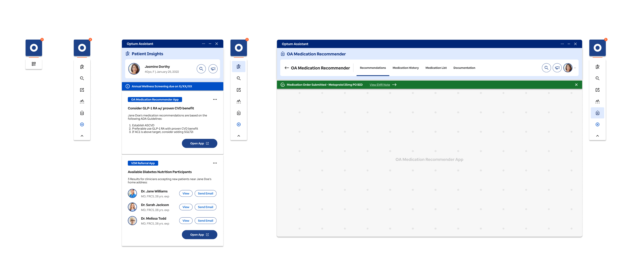This screenshot has width=644, height=268.
Task: Click highlighted Patient Insights icon in sidebar
Action: coord(239,67)
